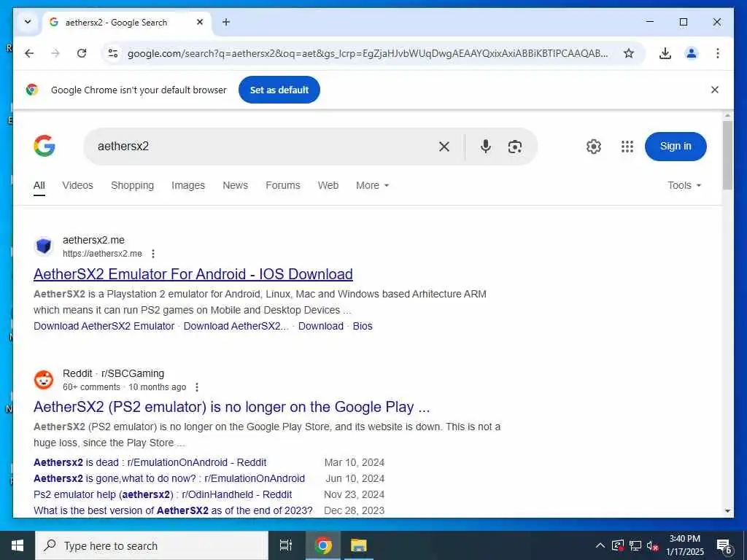Viewport: 747px width, 560px height.
Task: Open the truncated 'Download AetherSX2...' sitelink
Action: click(x=236, y=326)
